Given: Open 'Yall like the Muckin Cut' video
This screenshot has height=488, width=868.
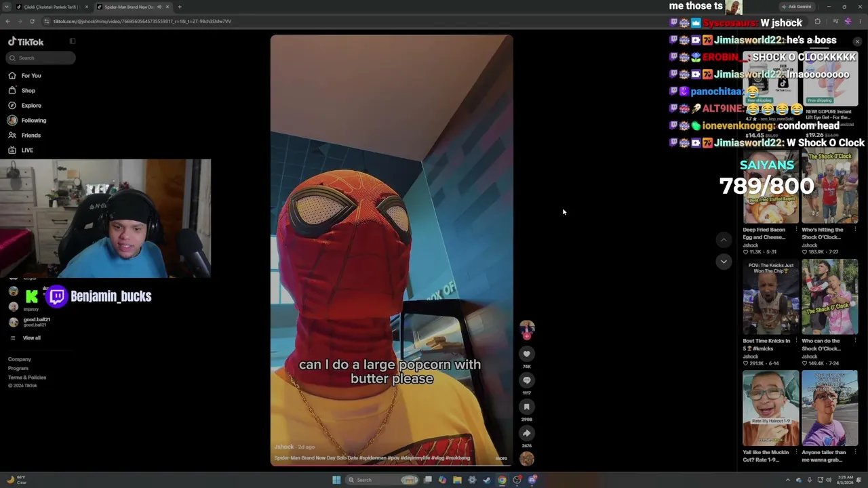Looking at the screenshot, I should tap(770, 408).
